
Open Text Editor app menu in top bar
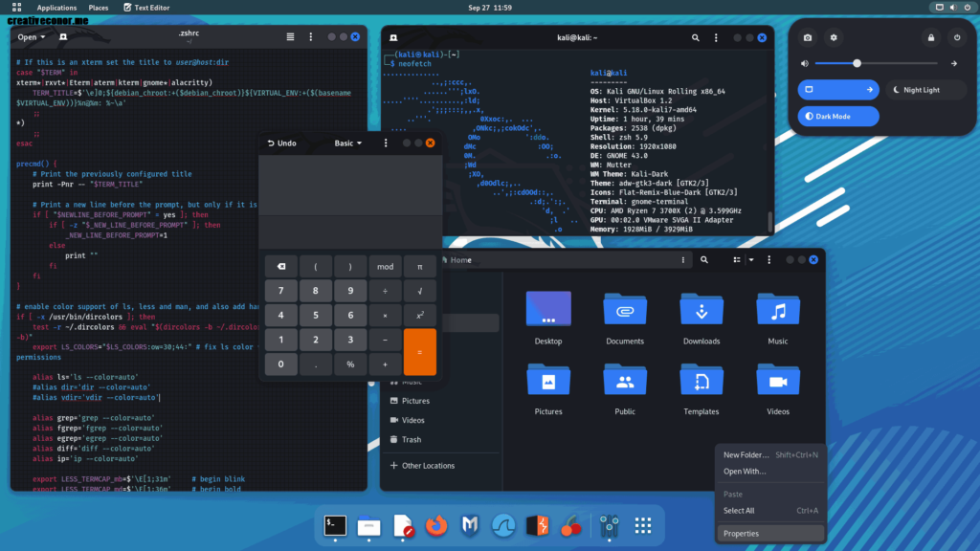(146, 8)
